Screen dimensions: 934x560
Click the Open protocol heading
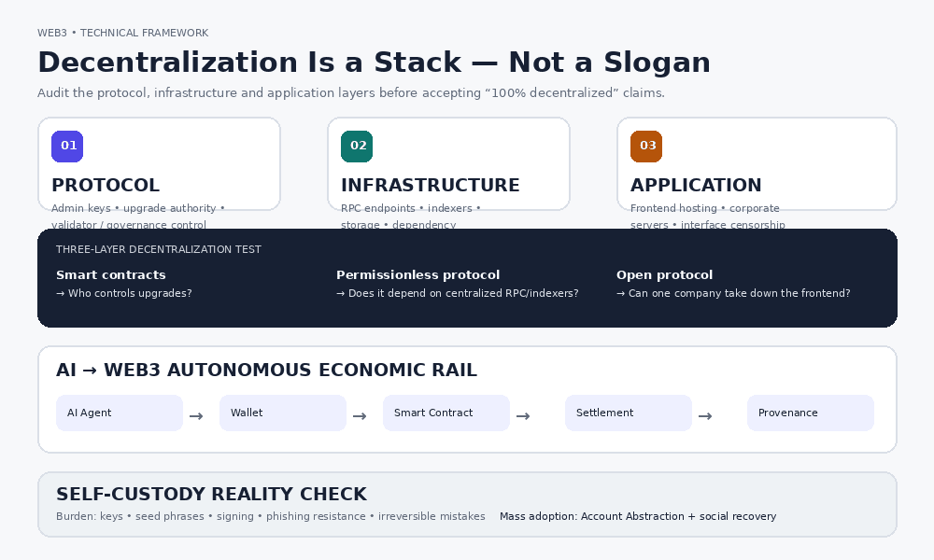tap(665, 275)
